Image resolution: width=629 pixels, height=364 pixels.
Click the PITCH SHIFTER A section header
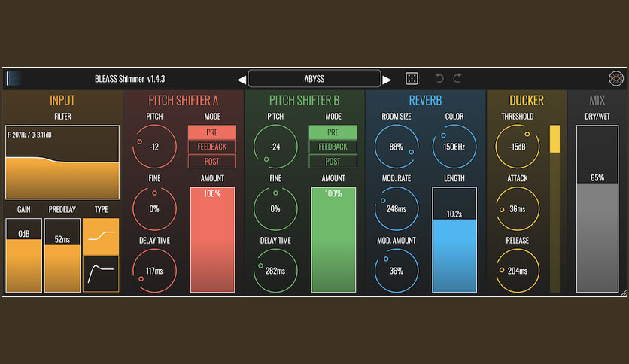(x=184, y=100)
